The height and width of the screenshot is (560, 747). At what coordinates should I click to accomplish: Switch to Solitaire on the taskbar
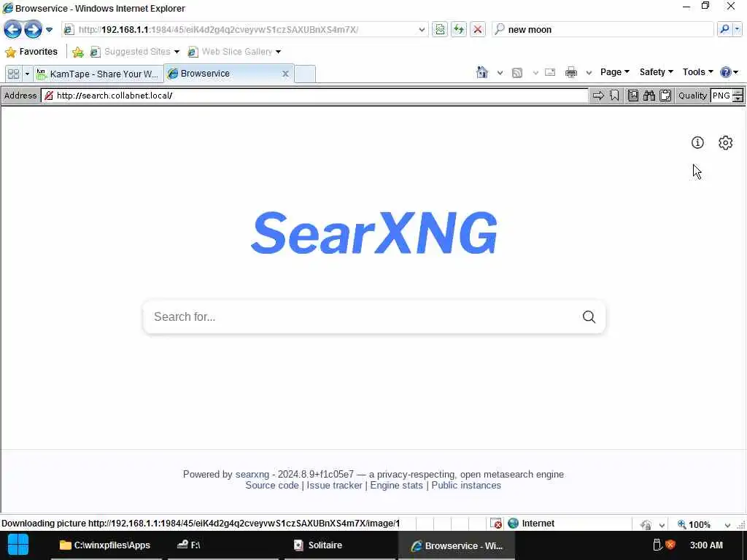[340, 545]
